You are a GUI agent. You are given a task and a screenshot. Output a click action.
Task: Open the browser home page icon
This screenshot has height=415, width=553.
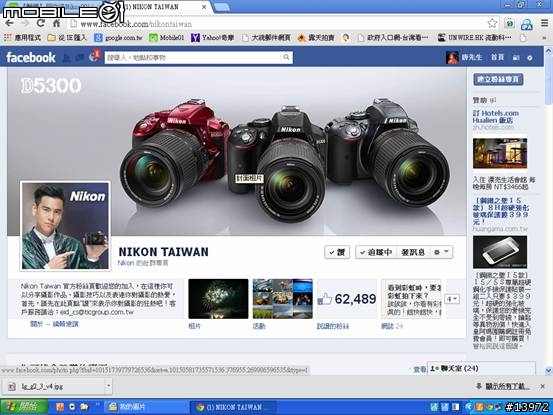pos(56,24)
